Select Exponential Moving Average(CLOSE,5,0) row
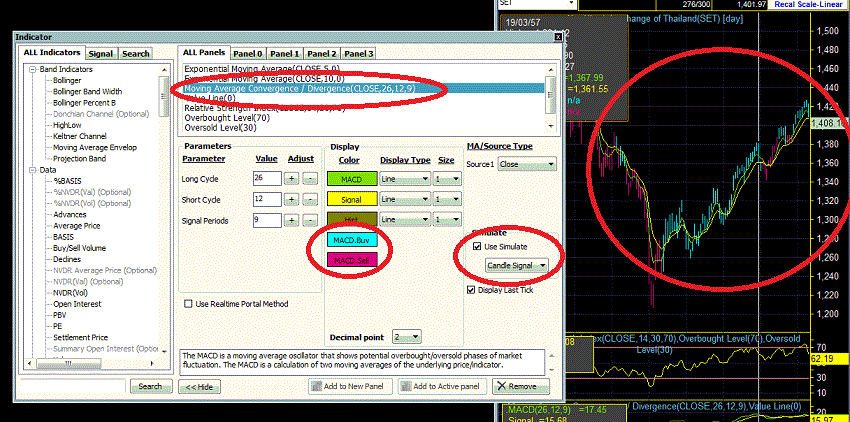The height and width of the screenshot is (422, 850). [x=262, y=69]
